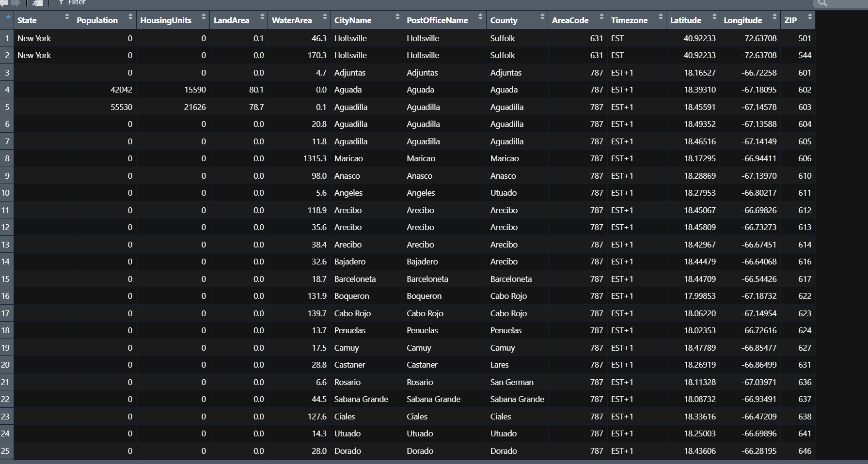Image resolution: width=868 pixels, height=464 pixels.
Task: Toggle ascending sort on the Latitude column
Action: click(x=713, y=20)
